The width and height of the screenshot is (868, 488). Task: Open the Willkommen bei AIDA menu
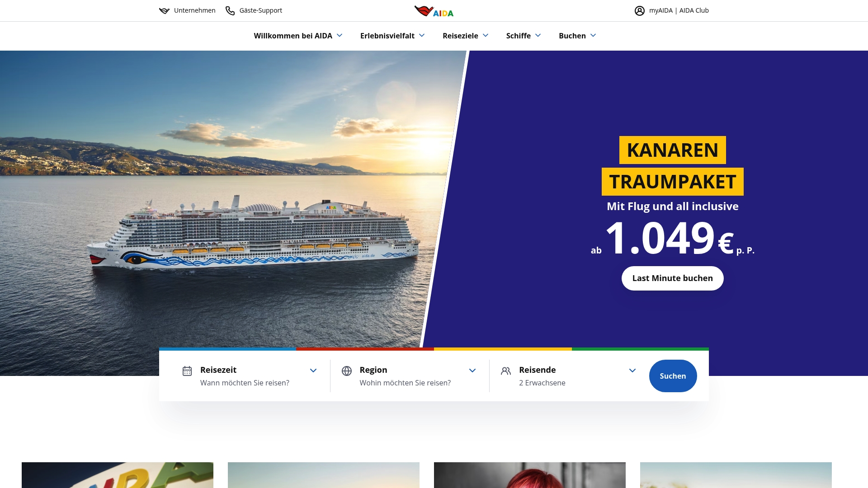[x=298, y=36]
